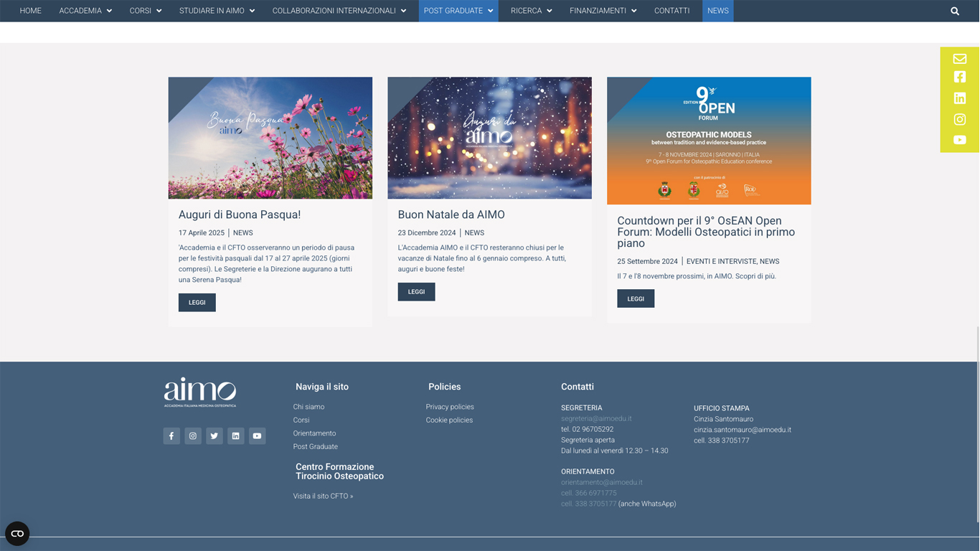Click the email envelope in yellow sidebar
Viewport: 980px width, 551px height.
[x=960, y=59]
